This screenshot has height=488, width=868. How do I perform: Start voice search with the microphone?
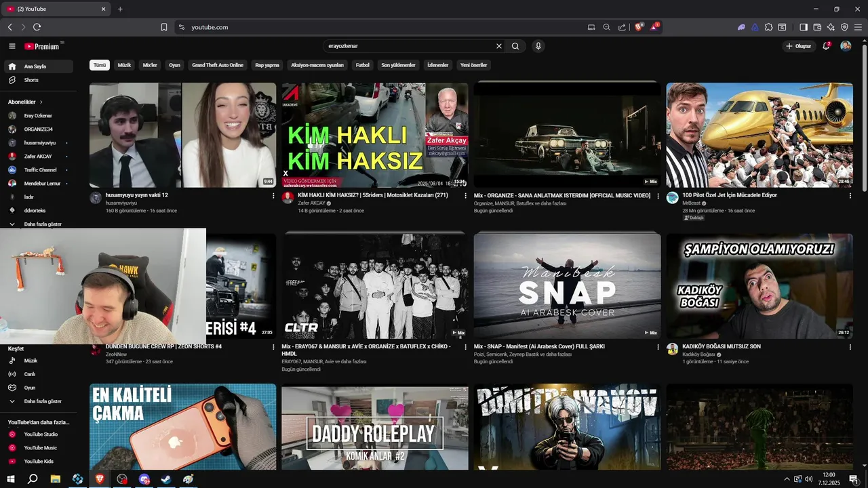point(538,46)
